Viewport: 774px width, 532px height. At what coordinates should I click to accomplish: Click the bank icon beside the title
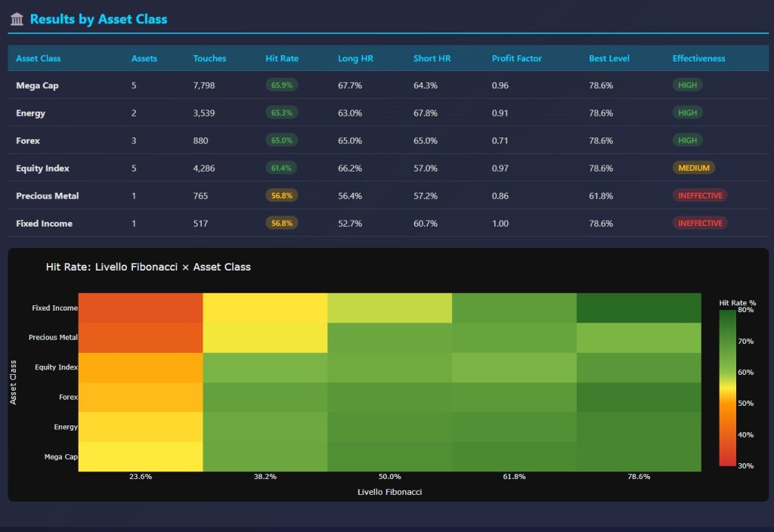tap(16, 19)
